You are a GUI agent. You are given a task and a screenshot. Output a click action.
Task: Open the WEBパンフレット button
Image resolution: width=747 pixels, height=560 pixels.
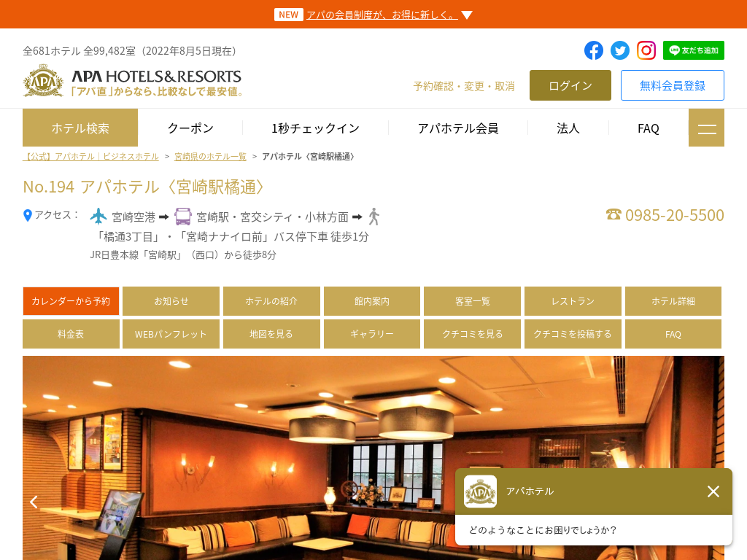[171, 334]
